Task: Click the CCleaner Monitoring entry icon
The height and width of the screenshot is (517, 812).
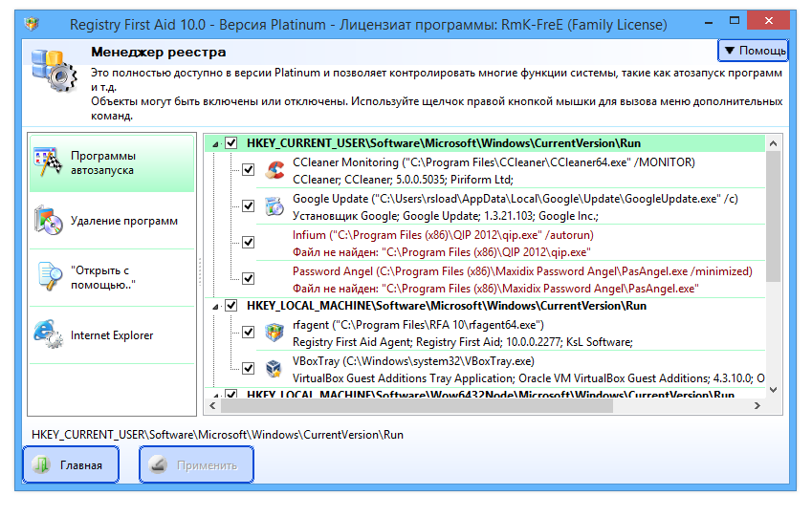Action: pyautogui.click(x=275, y=170)
